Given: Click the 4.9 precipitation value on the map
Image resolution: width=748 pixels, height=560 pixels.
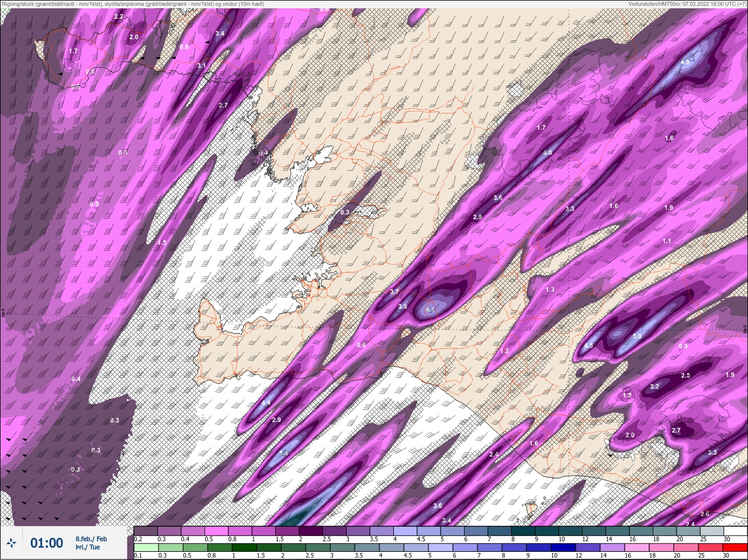Looking at the screenshot, I should (685, 62).
